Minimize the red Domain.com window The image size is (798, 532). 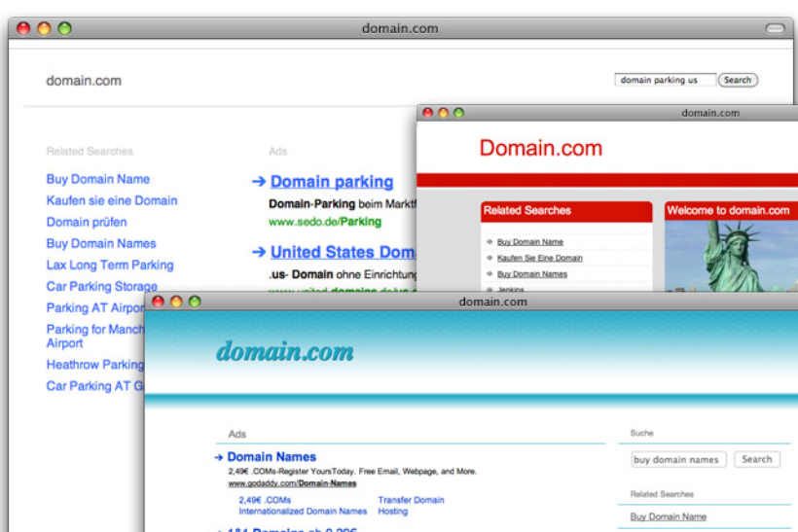tap(443, 113)
